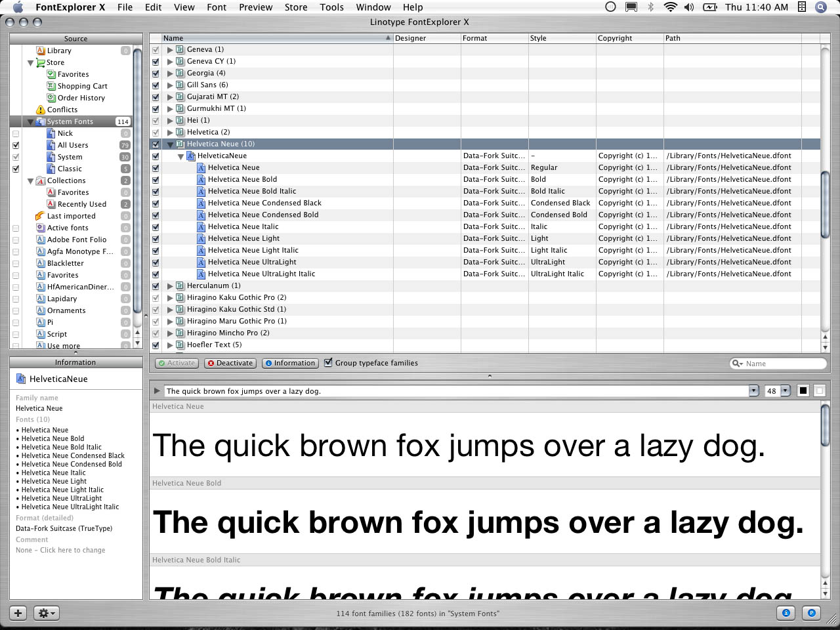Click the volume icon in menu bar
Image resolution: width=840 pixels, height=630 pixels.
tap(689, 7)
